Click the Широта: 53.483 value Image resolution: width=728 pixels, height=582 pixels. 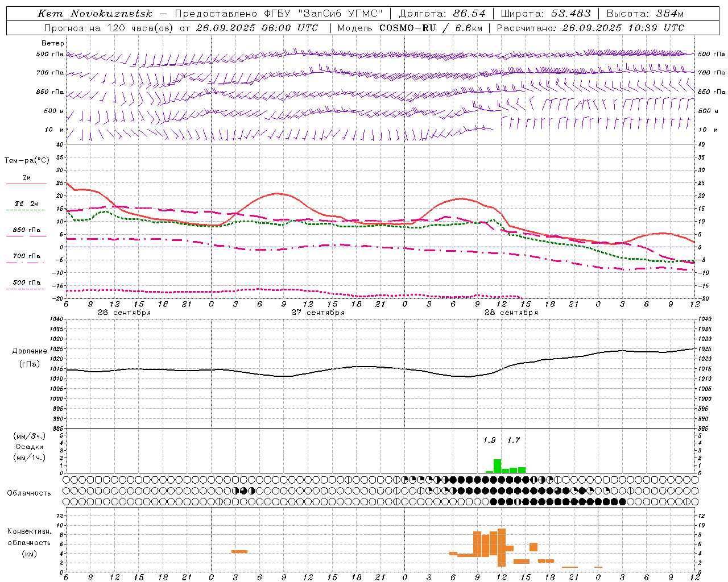547,14
